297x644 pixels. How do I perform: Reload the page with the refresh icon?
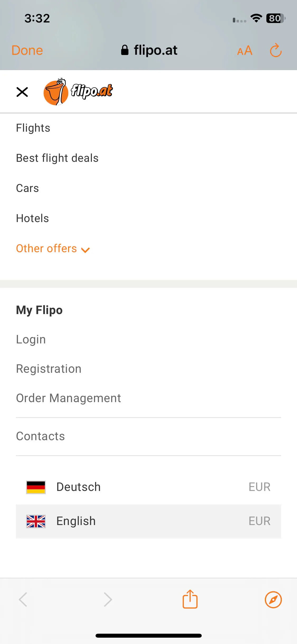276,50
